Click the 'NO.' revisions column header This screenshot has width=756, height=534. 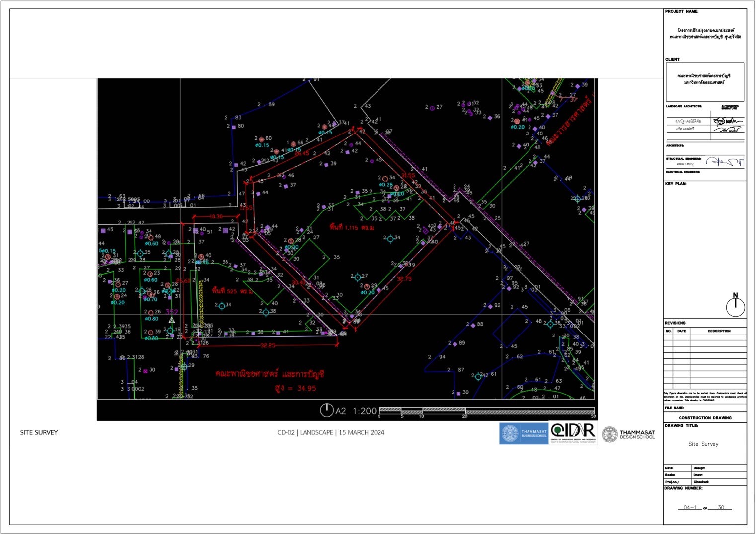pos(668,331)
